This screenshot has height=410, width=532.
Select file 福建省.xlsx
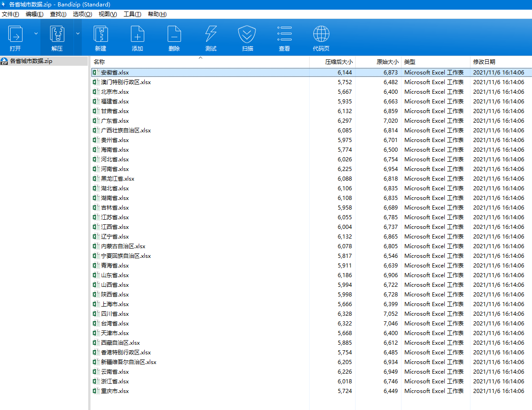click(x=115, y=102)
